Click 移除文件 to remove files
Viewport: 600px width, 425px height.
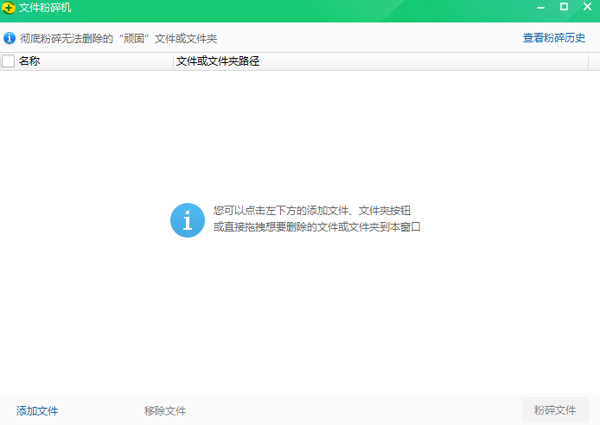click(165, 410)
